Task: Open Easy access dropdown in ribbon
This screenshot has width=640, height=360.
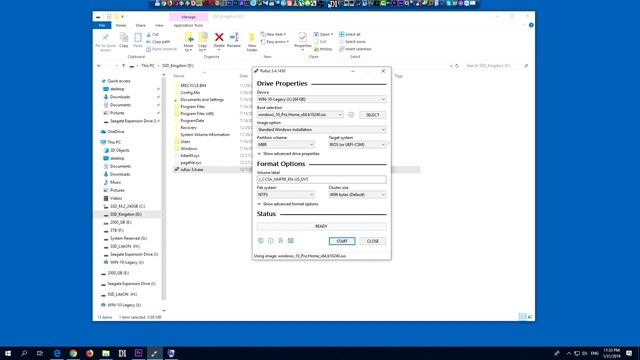Action: (275, 42)
